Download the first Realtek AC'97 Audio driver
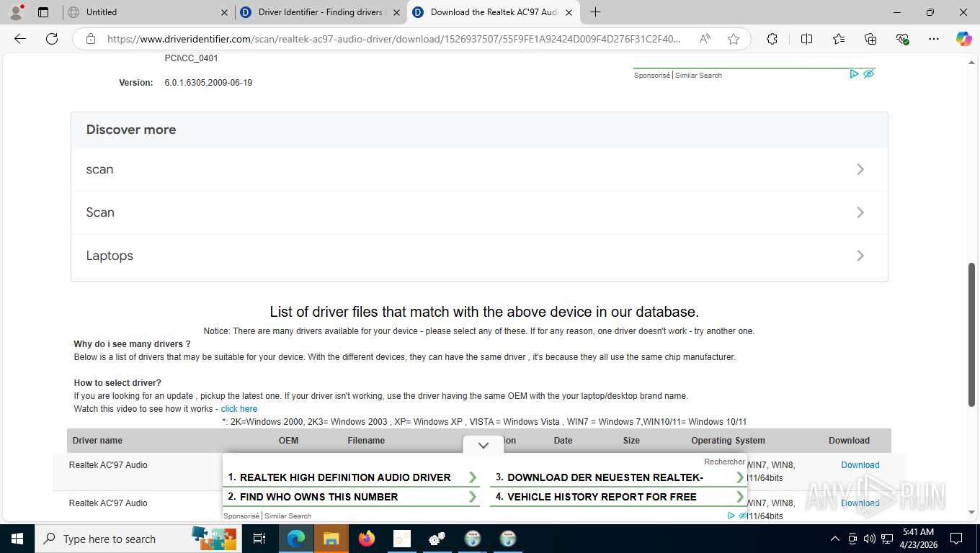Screen dimensions: 980x553 [860, 465]
